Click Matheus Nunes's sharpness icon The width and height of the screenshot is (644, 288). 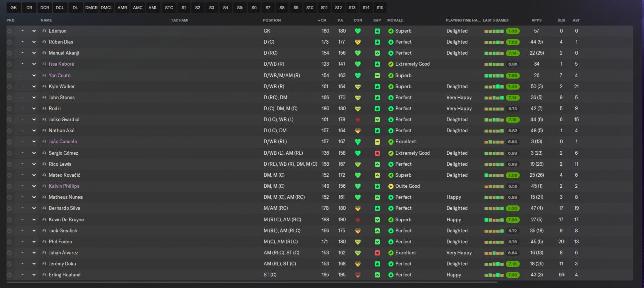pyautogui.click(x=377, y=197)
